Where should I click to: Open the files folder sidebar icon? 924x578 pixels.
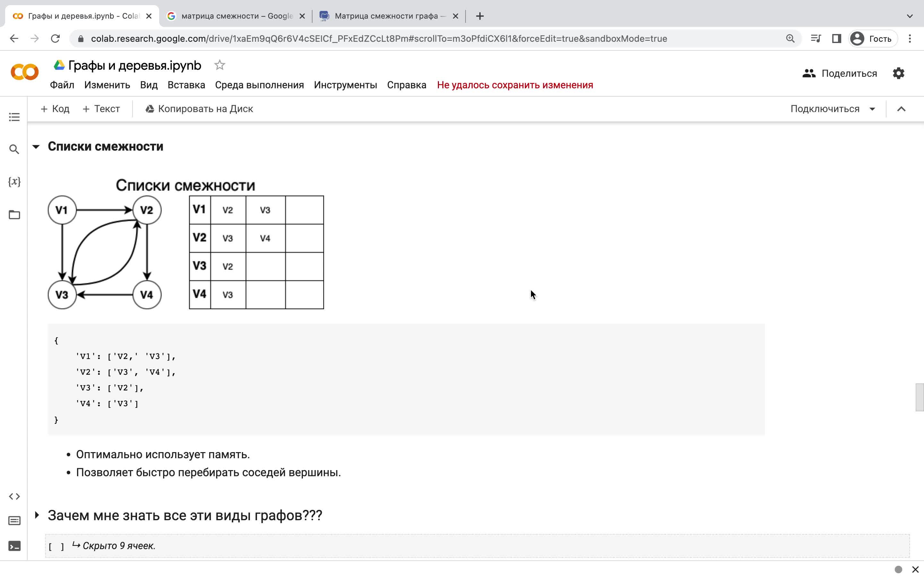(14, 215)
